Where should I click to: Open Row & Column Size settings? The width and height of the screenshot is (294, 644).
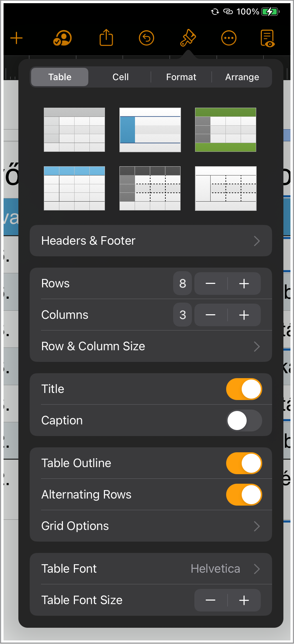151,346
